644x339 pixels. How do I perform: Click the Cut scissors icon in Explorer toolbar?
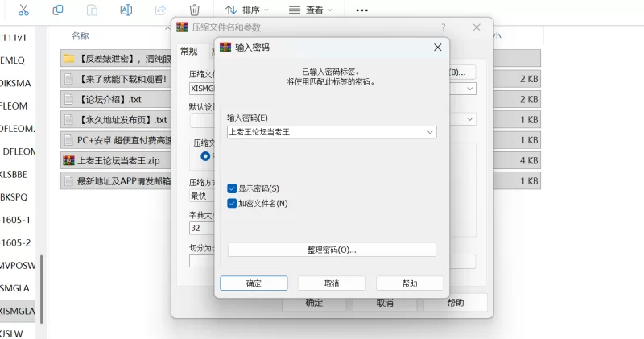click(24, 10)
